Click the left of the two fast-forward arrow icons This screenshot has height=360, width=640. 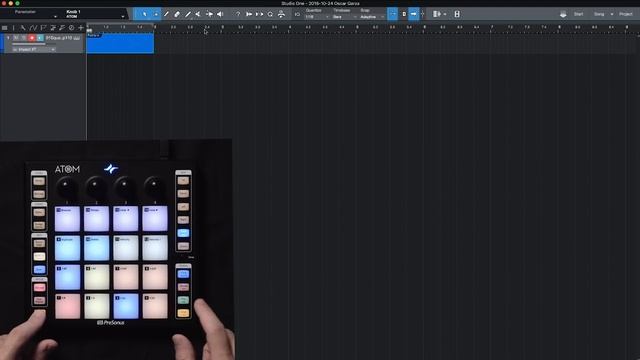(249, 14)
